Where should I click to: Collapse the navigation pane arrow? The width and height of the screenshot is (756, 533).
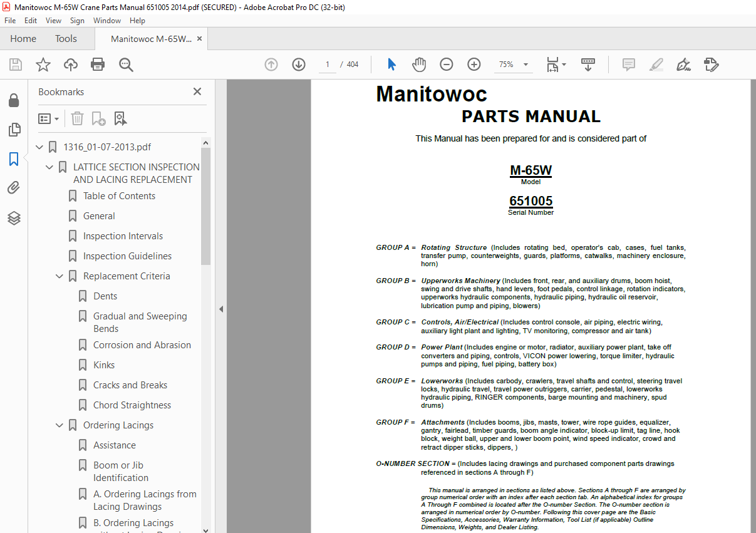220,309
